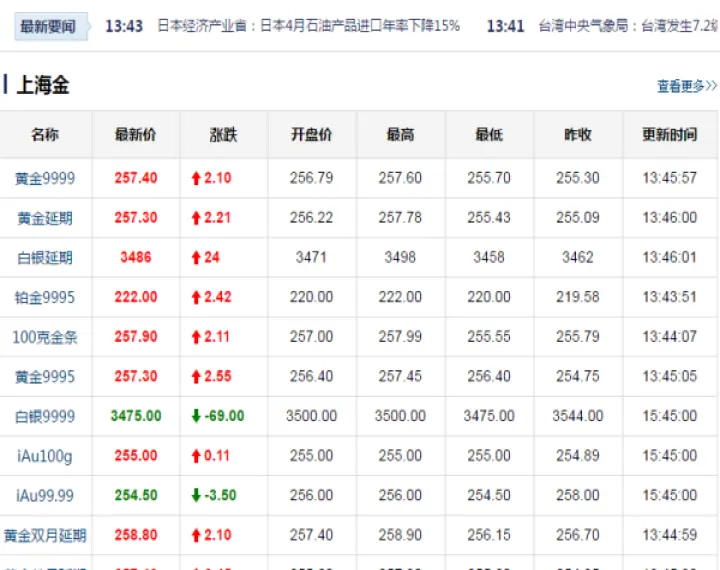
Task: Select update time 13:46:01 in 白银延期 row
Action: [670, 257]
